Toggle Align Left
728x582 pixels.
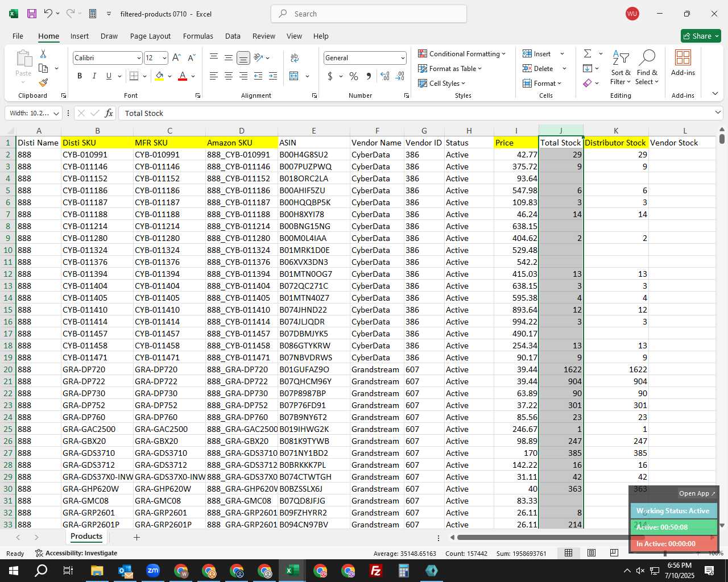click(x=214, y=76)
